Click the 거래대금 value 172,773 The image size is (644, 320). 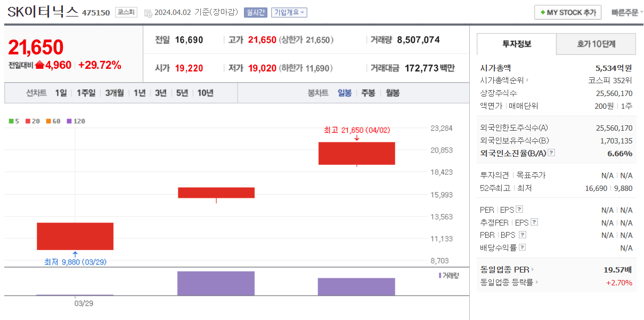click(x=421, y=68)
